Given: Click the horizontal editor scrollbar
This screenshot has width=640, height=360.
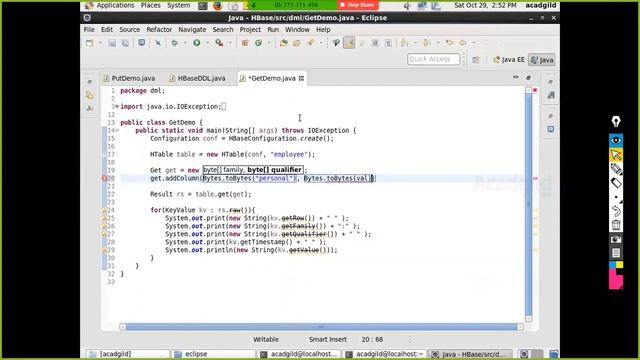Looking at the screenshot, I should tap(321, 327).
